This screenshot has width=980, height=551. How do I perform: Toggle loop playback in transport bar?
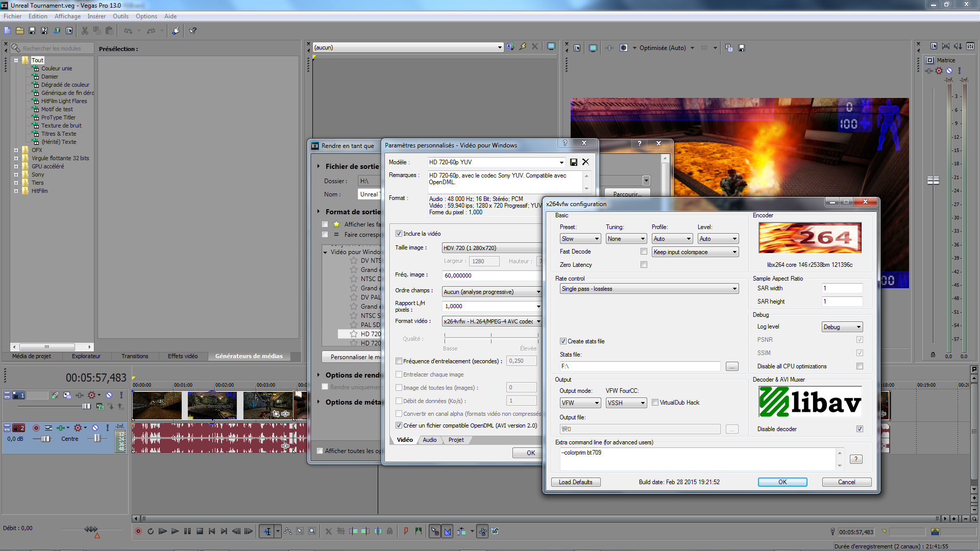pos(151,531)
